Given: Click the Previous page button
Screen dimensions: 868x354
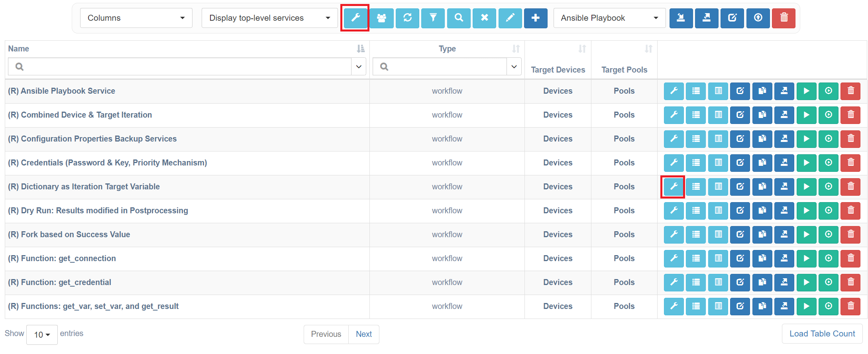Looking at the screenshot, I should click(326, 334).
